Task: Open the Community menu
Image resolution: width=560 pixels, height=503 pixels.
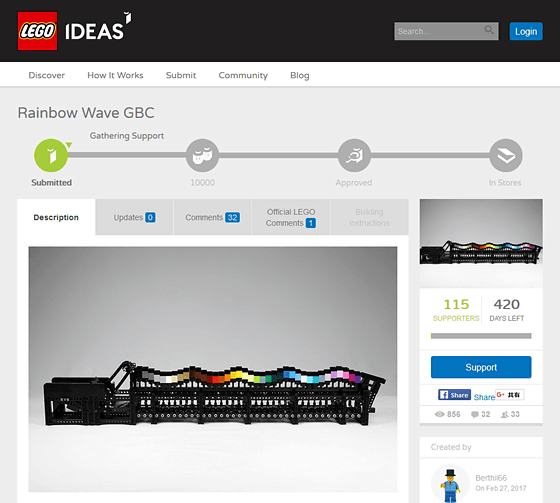Action: pos(243,75)
